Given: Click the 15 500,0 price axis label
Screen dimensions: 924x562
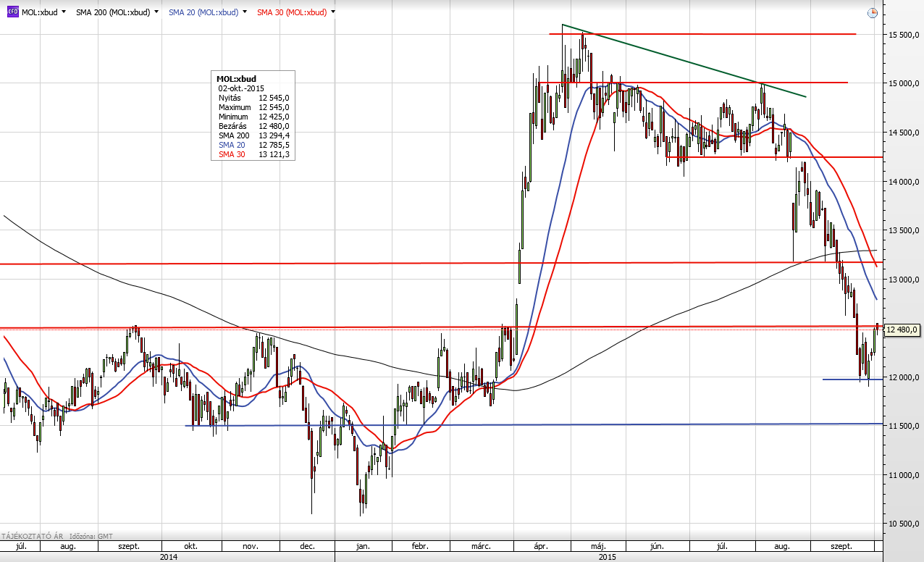Looking at the screenshot, I should [904, 35].
